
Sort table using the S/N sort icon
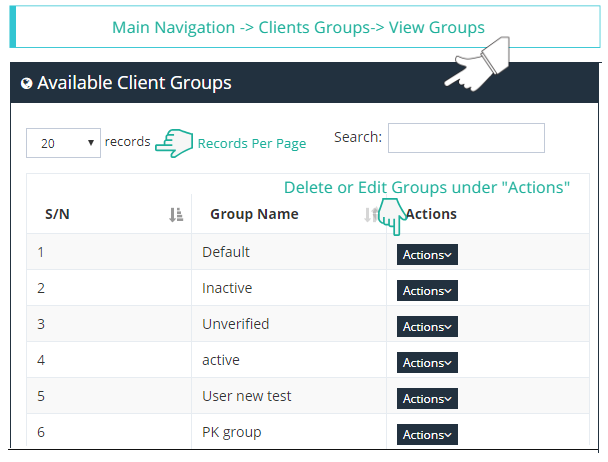[x=176, y=214]
